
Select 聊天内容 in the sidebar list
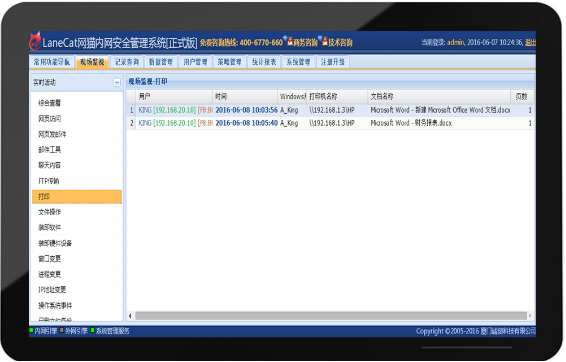click(x=50, y=165)
